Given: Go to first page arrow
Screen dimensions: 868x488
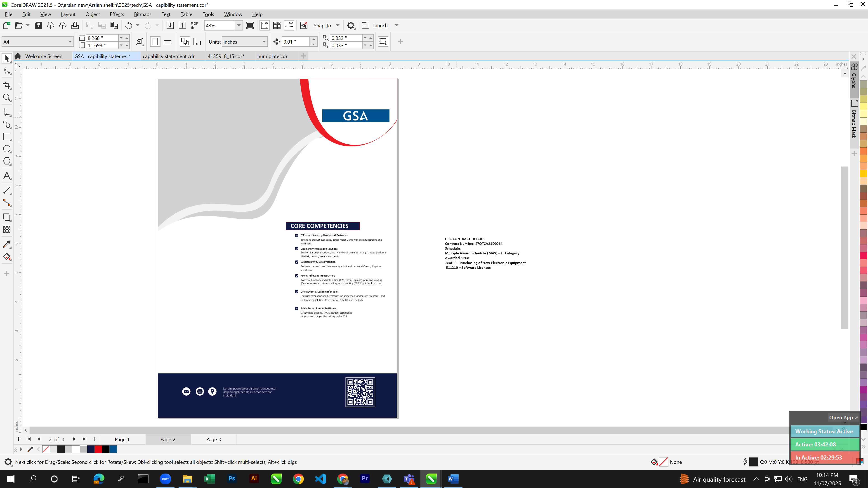Looking at the screenshot, I should tap(29, 439).
